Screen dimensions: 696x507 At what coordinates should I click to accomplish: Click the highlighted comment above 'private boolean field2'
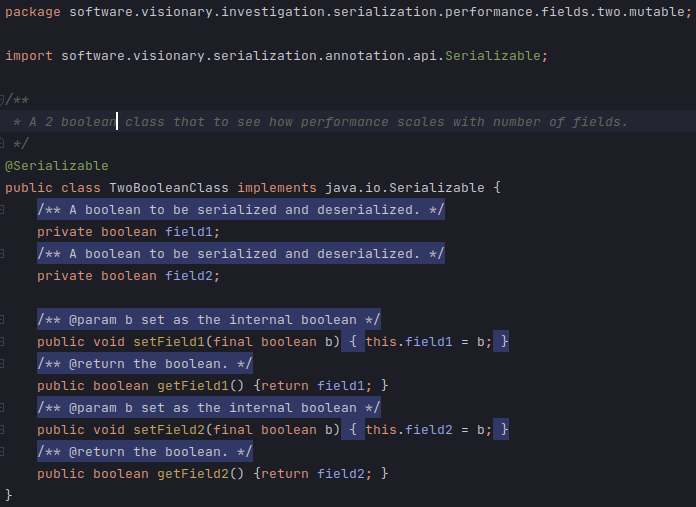[x=241, y=254]
